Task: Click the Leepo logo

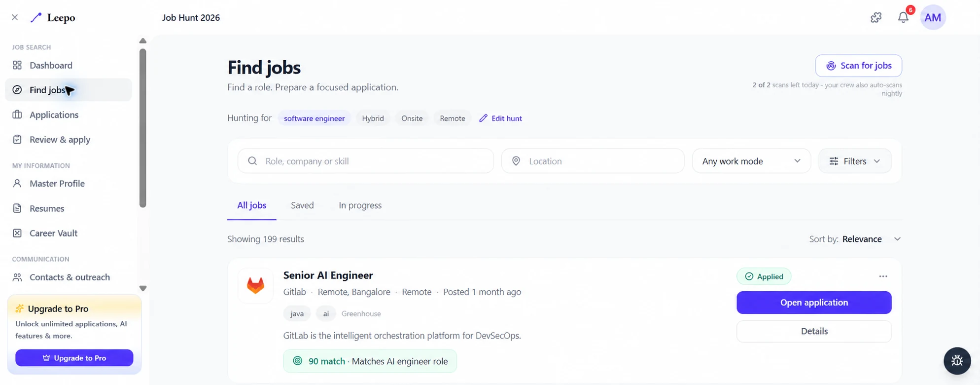Action: [x=53, y=18]
